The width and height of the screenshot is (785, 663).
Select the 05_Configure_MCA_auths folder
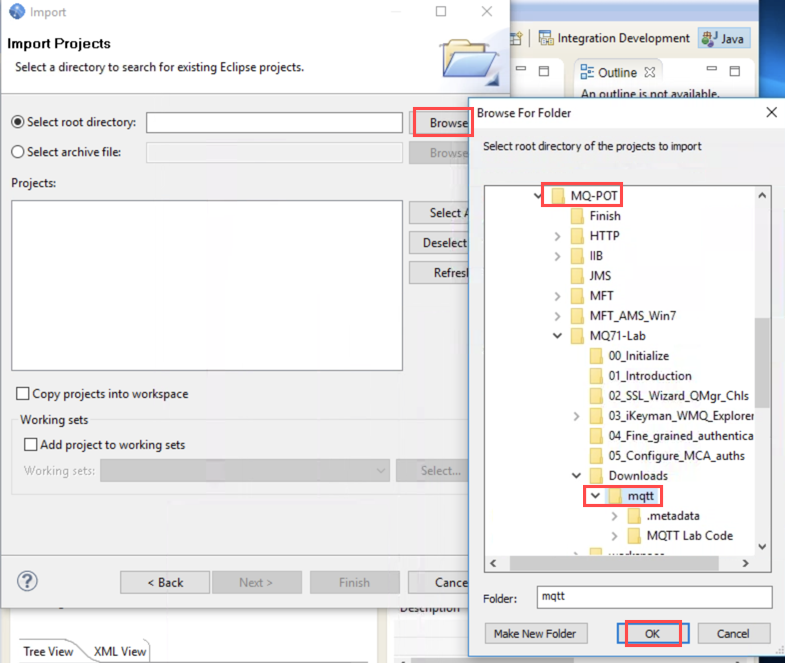[676, 456]
